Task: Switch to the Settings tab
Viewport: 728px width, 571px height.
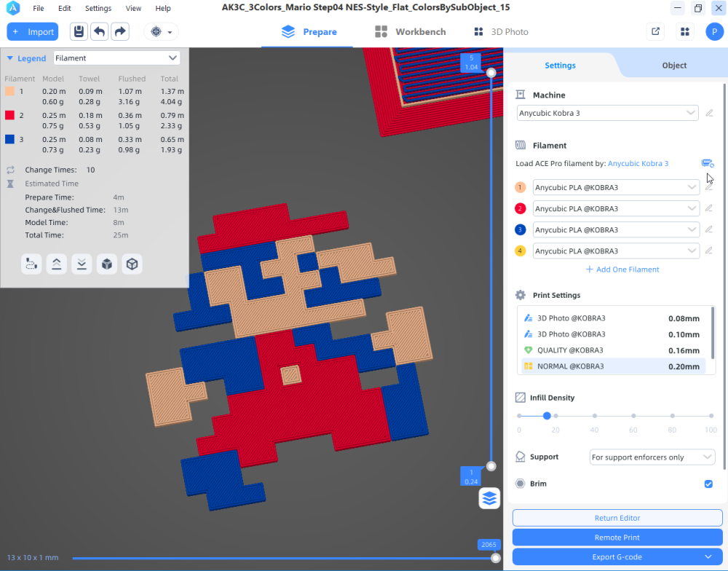Action: (560, 66)
